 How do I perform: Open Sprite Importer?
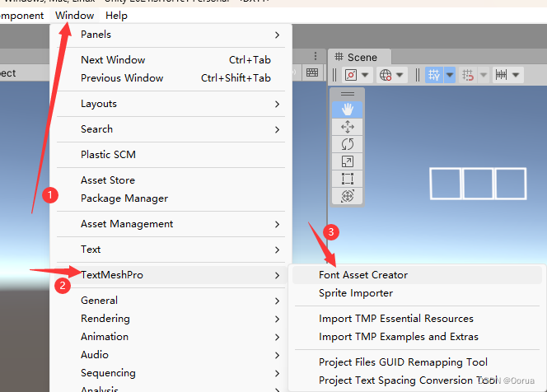pos(417,293)
